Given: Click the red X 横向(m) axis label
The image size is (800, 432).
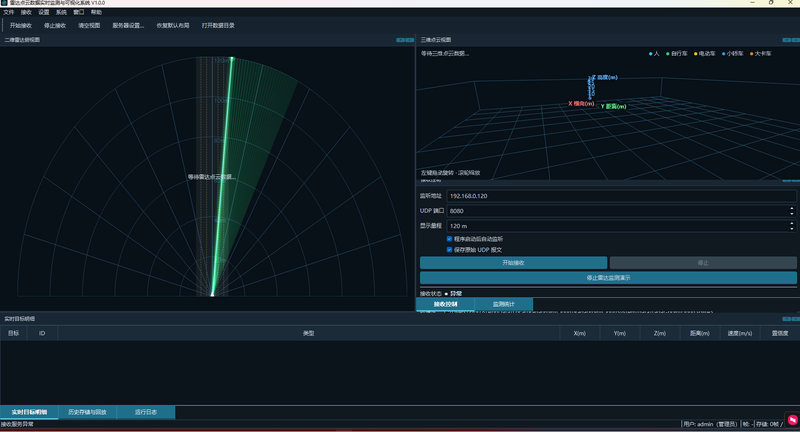Looking at the screenshot, I should [x=581, y=104].
